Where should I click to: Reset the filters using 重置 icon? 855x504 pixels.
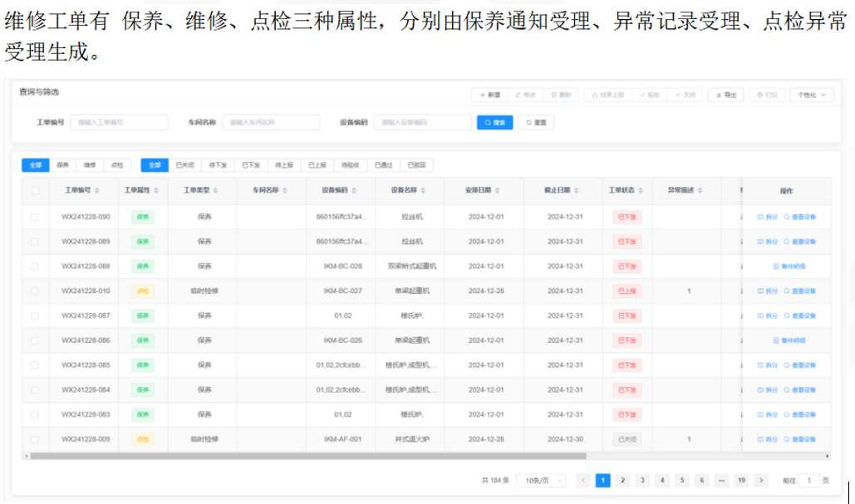(x=536, y=122)
